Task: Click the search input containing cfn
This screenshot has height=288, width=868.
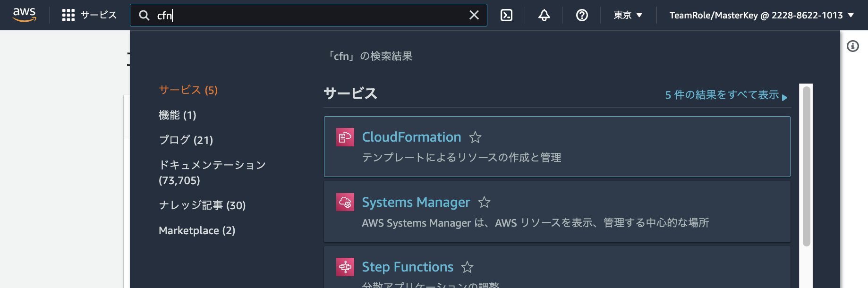Action: [308, 15]
